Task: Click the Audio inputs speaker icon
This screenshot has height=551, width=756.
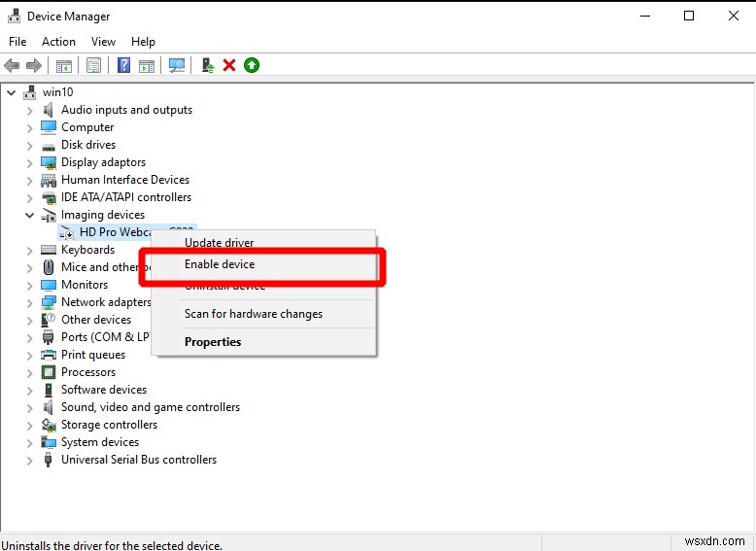Action: click(x=49, y=110)
